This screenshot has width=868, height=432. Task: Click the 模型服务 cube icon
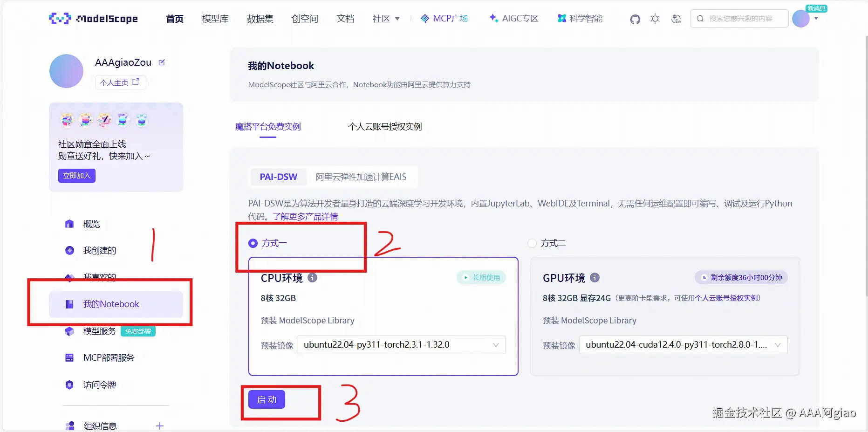[x=69, y=331]
